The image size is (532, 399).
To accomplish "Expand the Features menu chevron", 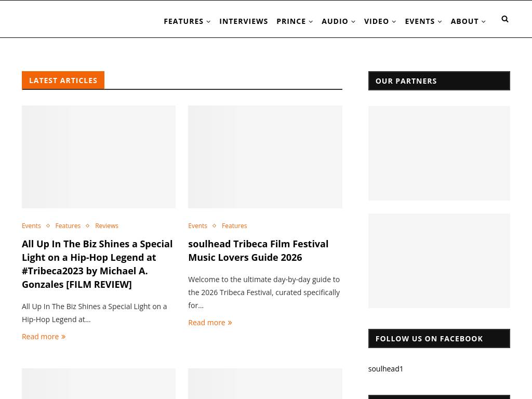I will tap(208, 22).
